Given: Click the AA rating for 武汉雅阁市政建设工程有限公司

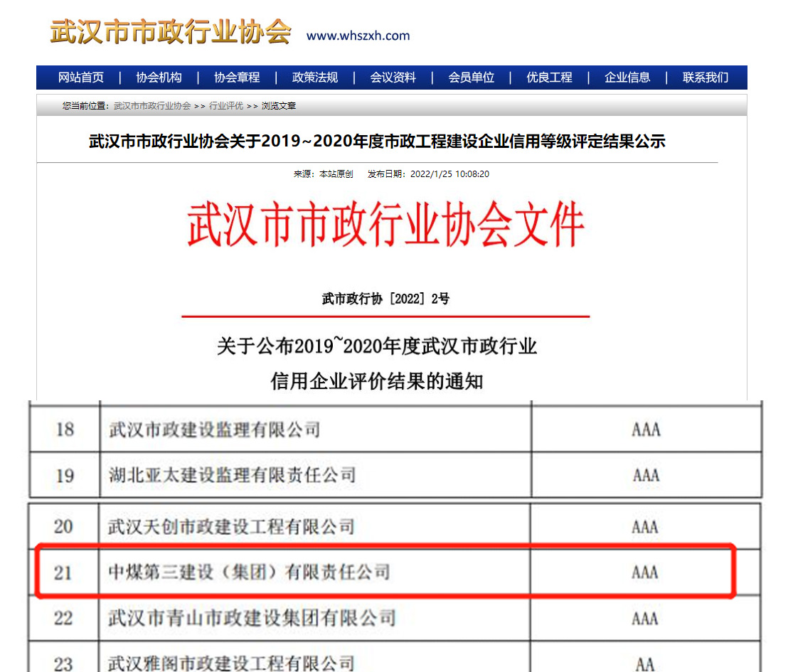Looking at the screenshot, I should [x=645, y=664].
